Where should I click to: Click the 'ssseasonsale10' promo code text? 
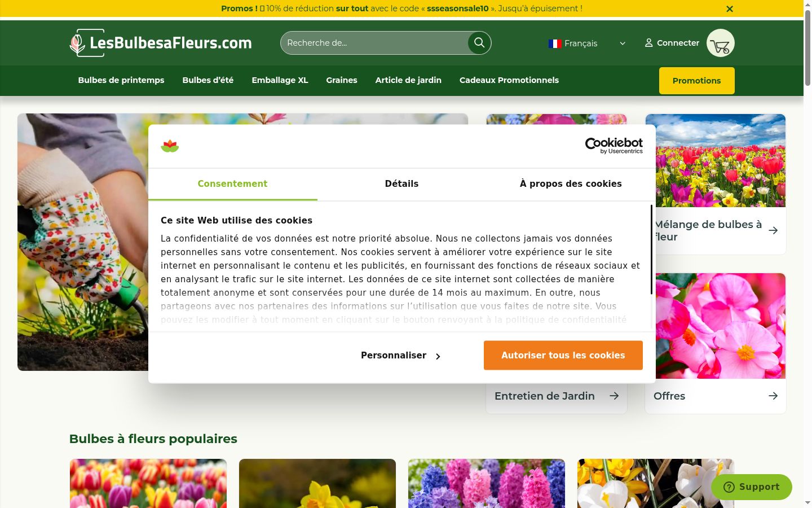coord(458,8)
